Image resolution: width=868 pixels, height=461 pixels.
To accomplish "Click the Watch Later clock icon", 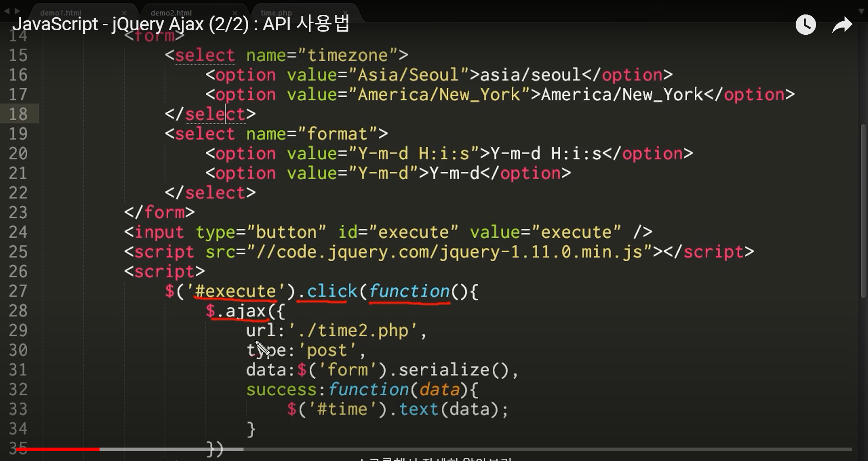I will tap(805, 25).
